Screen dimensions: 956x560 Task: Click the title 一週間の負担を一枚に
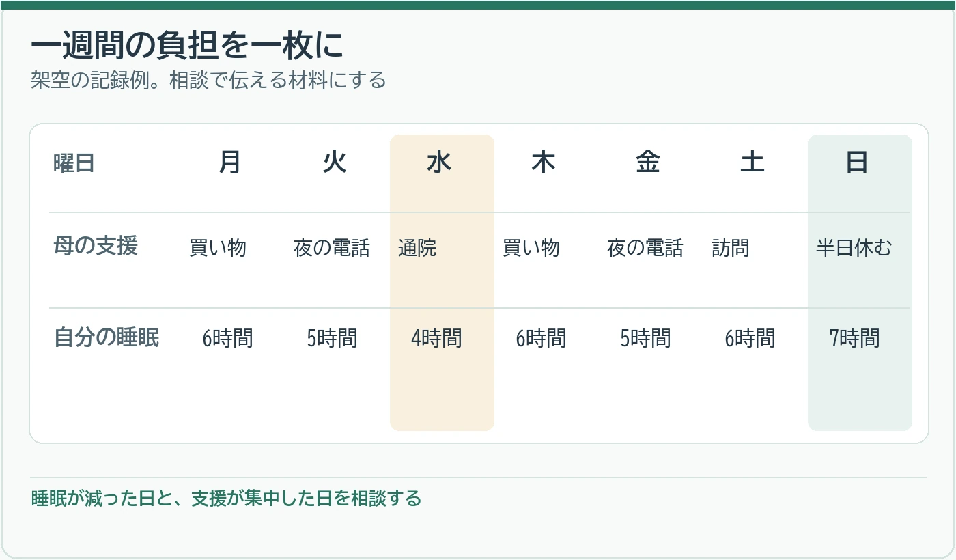click(x=187, y=46)
